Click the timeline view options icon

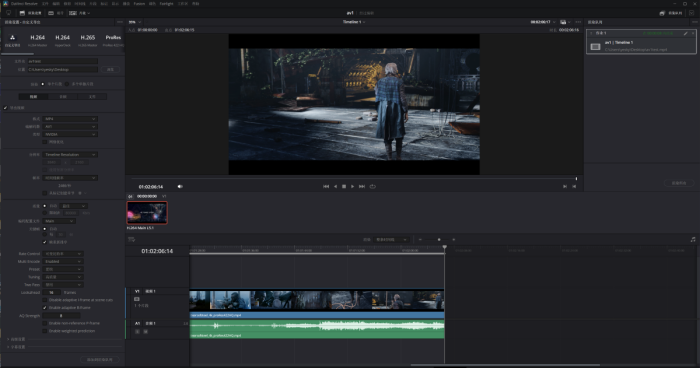[x=131, y=240]
